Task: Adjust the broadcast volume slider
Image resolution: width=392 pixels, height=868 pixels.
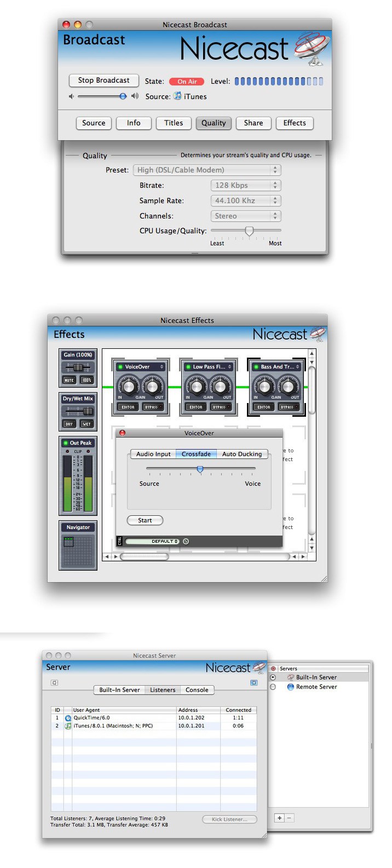Action: coord(102,96)
